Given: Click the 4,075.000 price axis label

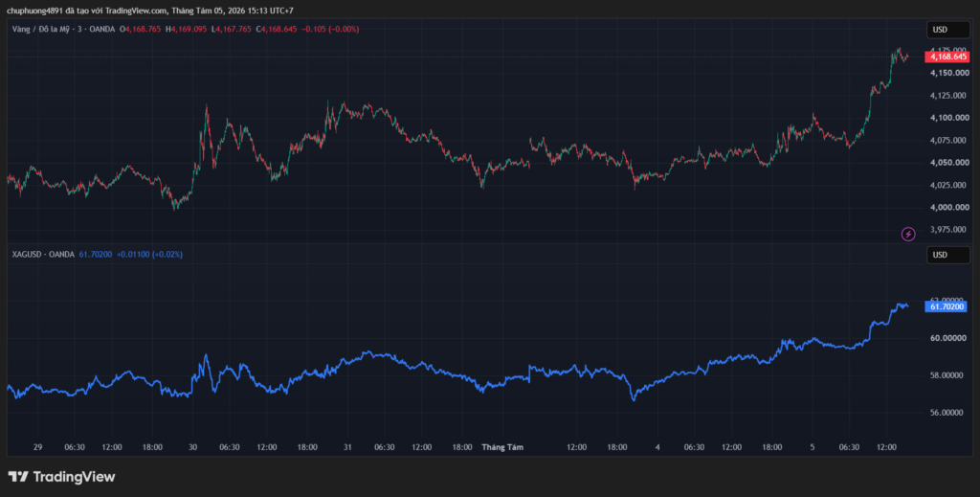Looking at the screenshot, I should click(949, 141).
